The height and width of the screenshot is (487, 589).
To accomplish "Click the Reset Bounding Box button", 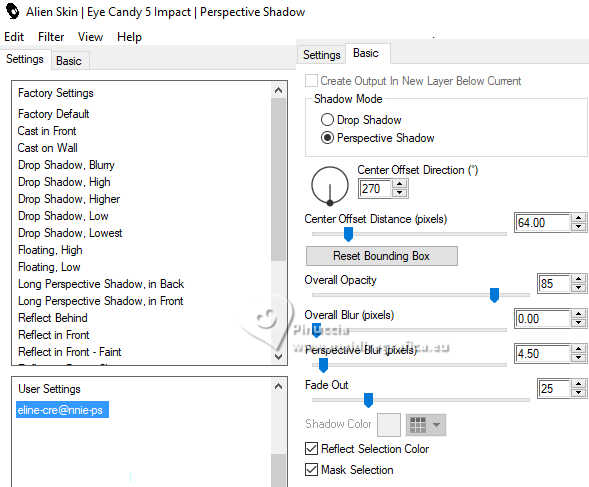I will (x=382, y=256).
